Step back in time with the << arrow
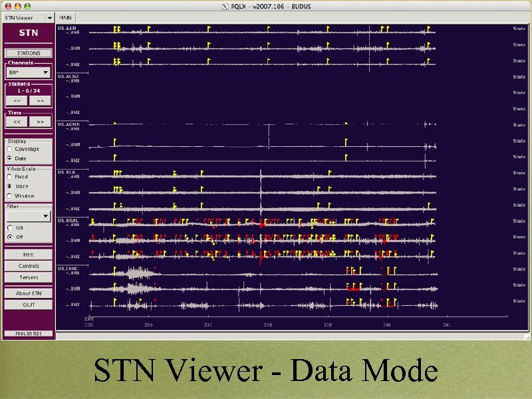 click(x=17, y=122)
